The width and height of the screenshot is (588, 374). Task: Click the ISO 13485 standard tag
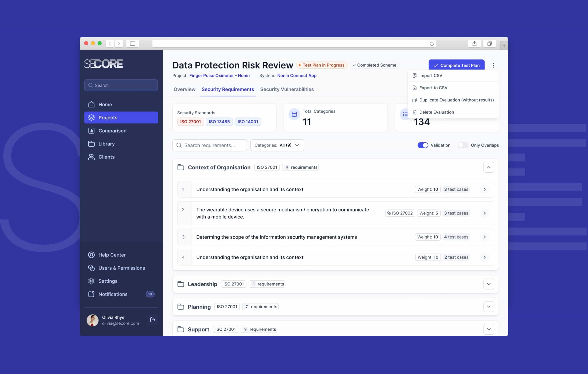coord(219,122)
